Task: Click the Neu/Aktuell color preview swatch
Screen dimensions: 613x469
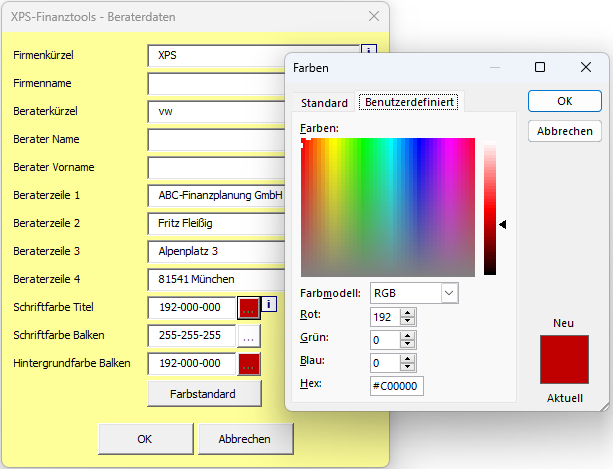Action: (564, 360)
